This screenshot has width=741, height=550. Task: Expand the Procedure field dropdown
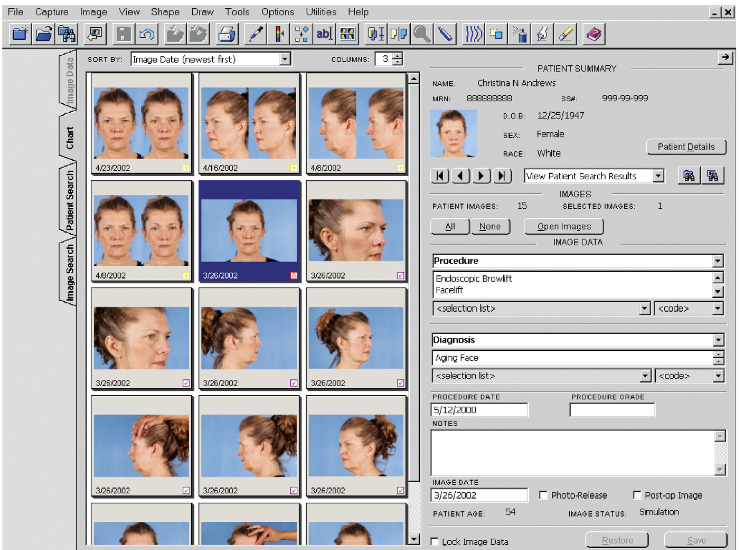(x=718, y=261)
